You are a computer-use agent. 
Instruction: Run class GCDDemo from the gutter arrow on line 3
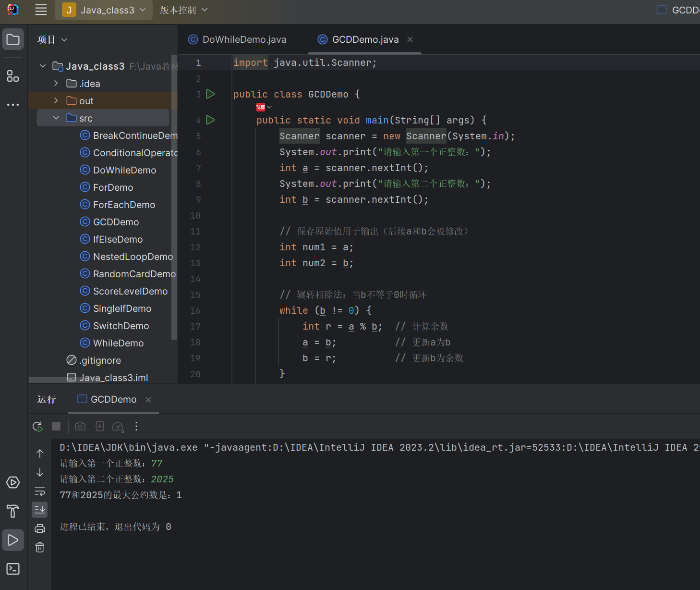click(210, 94)
